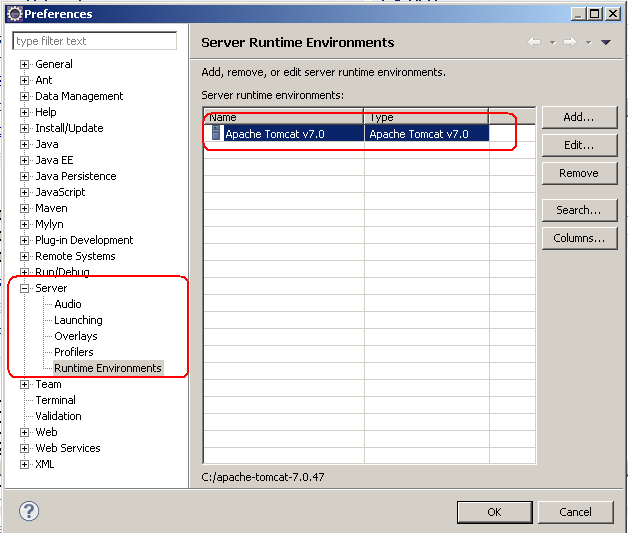Screen dimensions: 628x533
Task: Open the page view menu triangle
Action: point(606,42)
